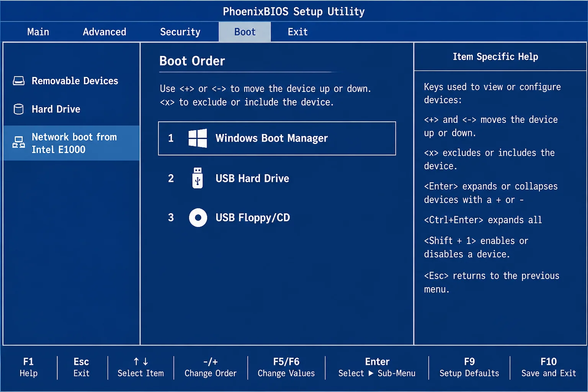Select the Boot tab
Viewport: 588px width, 392px height.
point(245,32)
